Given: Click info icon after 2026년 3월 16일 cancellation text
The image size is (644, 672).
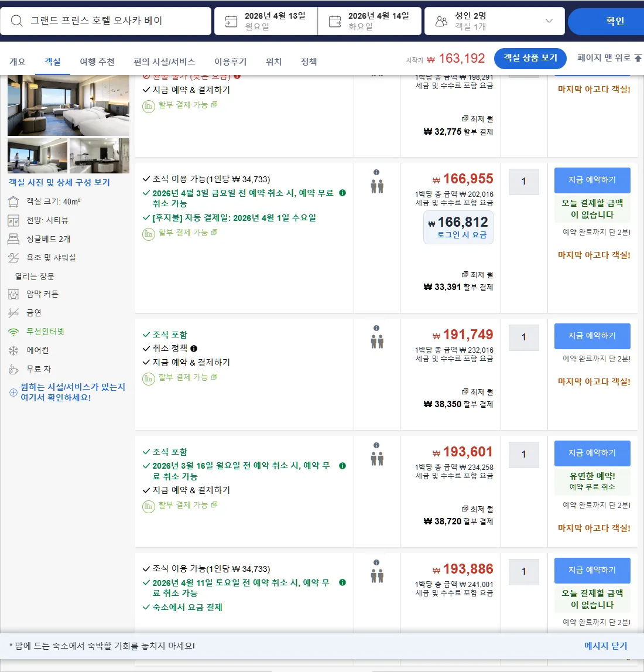Looking at the screenshot, I should pos(342,466).
